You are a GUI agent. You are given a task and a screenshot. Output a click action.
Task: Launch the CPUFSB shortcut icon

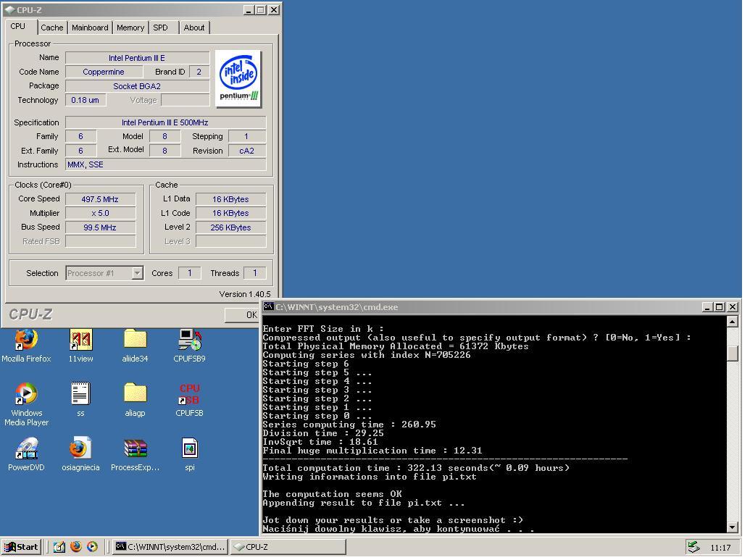[189, 400]
